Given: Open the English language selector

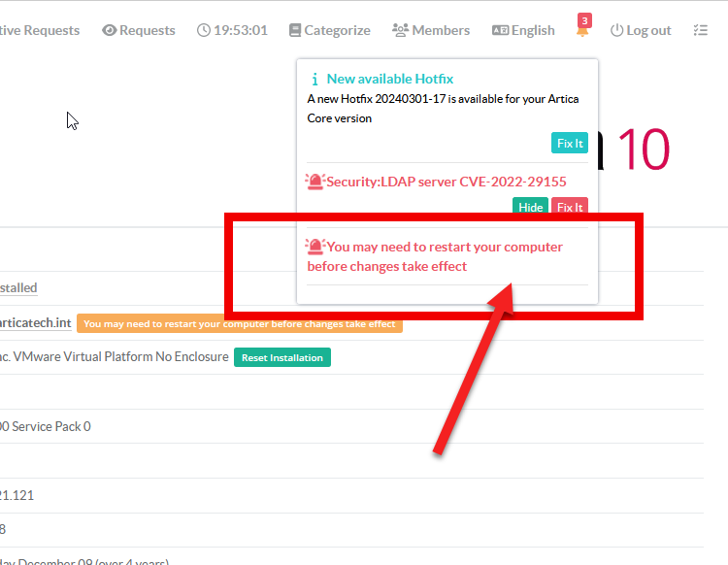Looking at the screenshot, I should 523,30.
